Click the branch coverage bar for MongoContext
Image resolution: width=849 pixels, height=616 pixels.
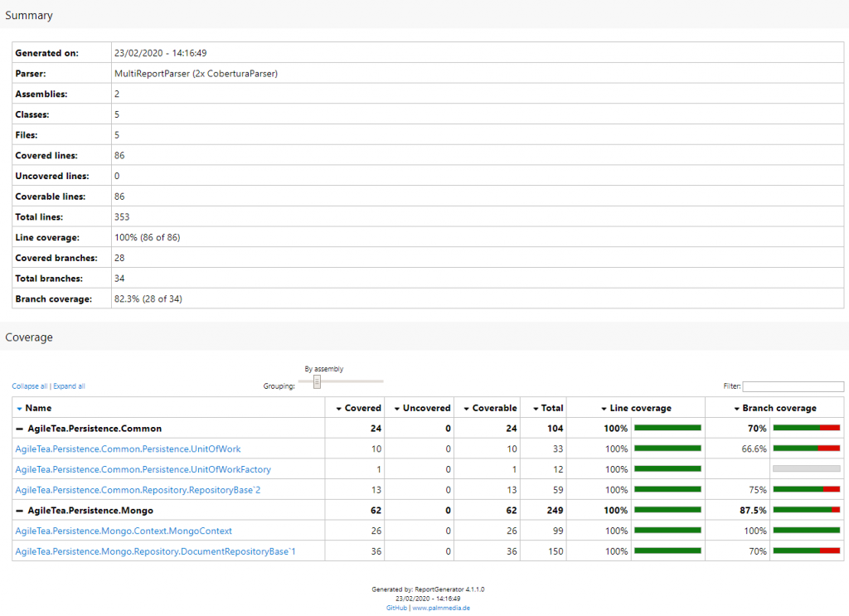807,531
